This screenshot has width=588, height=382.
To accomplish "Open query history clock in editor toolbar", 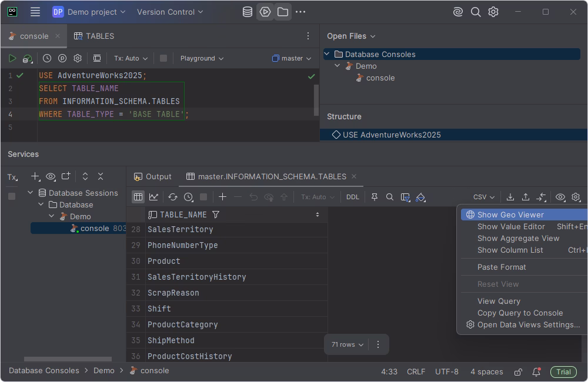I will (x=47, y=58).
